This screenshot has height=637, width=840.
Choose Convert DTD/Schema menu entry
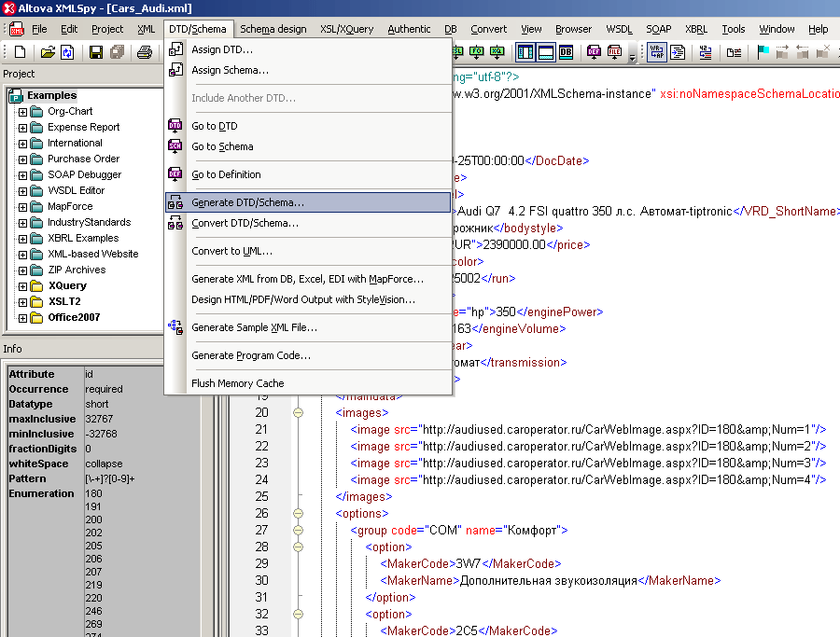pos(245,223)
